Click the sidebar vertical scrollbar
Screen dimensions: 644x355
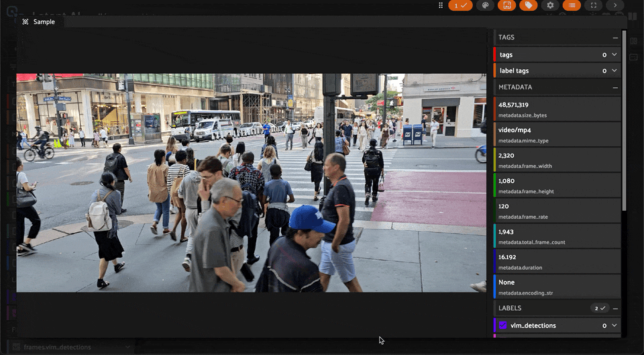click(625, 121)
